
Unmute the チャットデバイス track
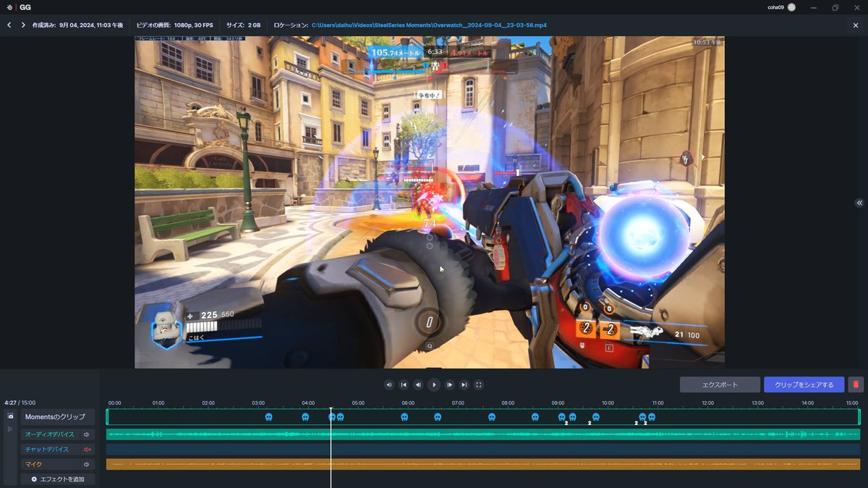point(87,449)
